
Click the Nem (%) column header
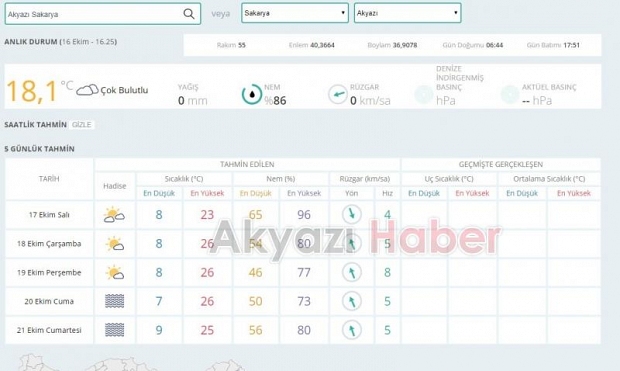(281, 179)
